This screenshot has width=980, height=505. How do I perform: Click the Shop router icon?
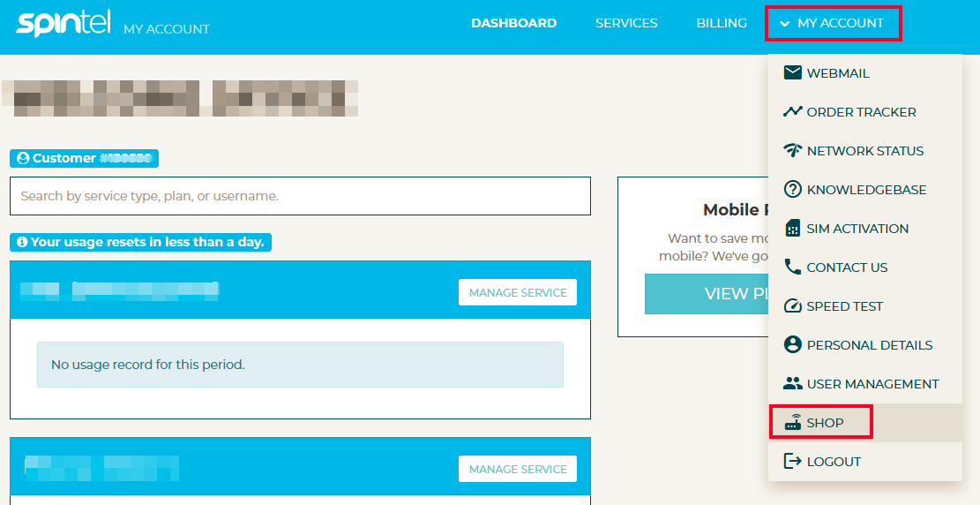792,422
